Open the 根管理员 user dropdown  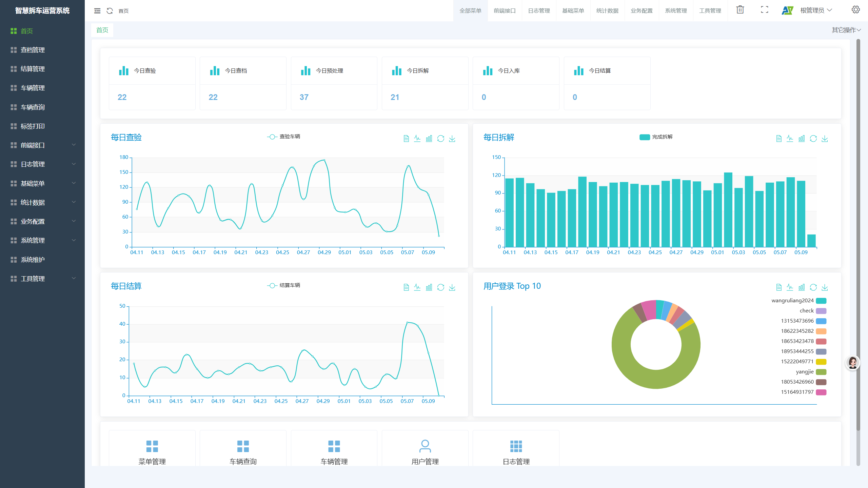point(816,11)
